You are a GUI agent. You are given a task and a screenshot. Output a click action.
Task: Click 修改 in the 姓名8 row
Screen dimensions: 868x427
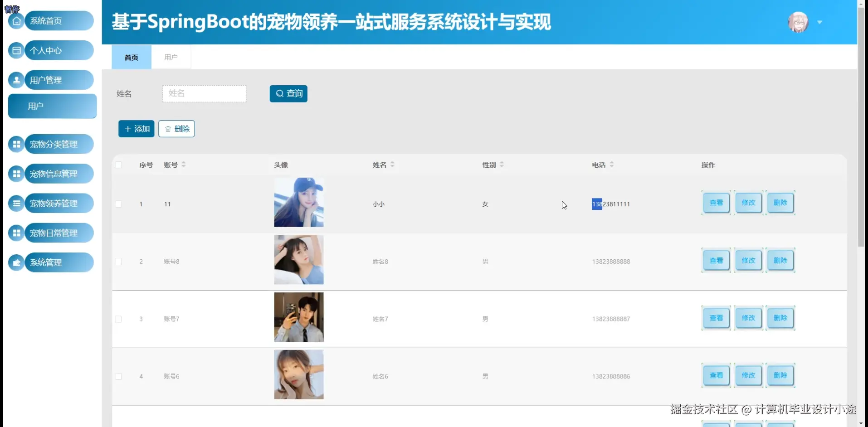tap(748, 260)
